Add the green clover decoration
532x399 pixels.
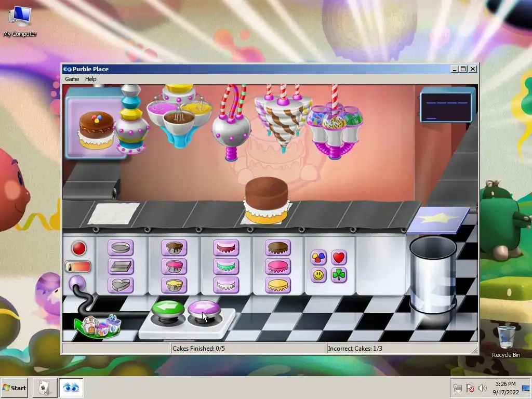click(339, 275)
